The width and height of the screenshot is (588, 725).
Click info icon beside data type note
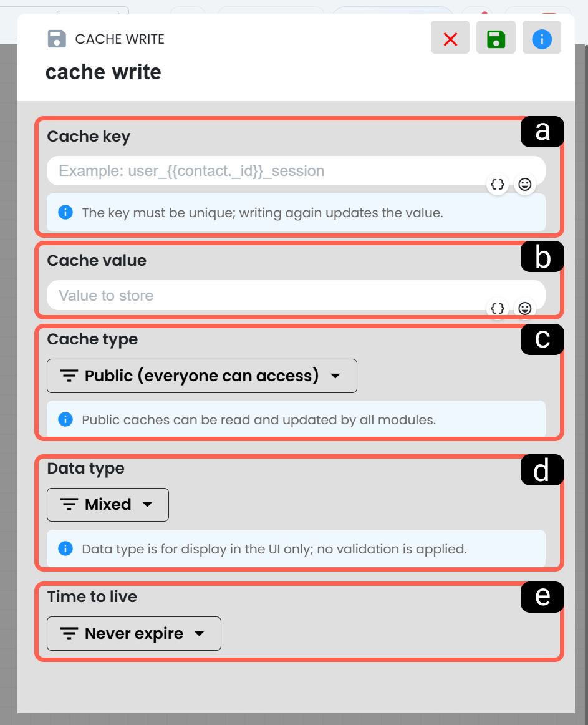65,548
